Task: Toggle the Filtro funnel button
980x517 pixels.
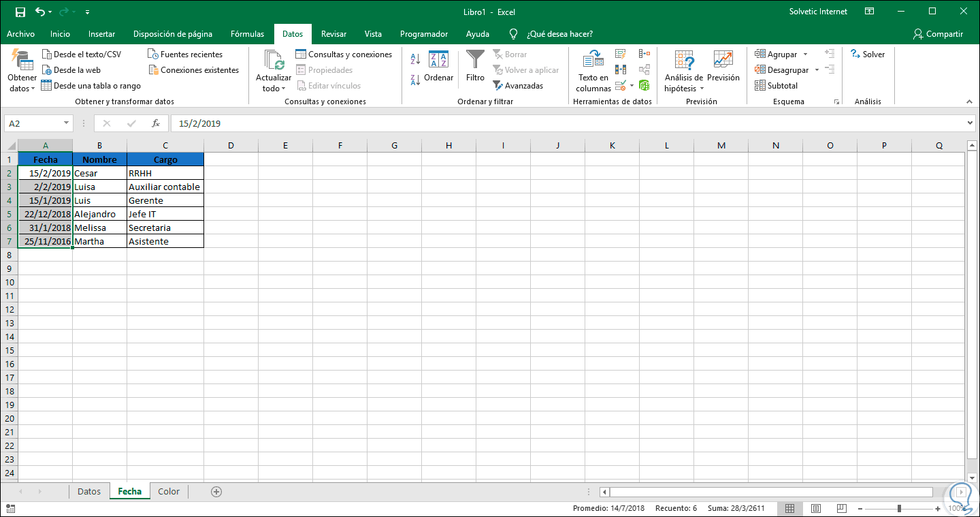Action: tap(475, 67)
